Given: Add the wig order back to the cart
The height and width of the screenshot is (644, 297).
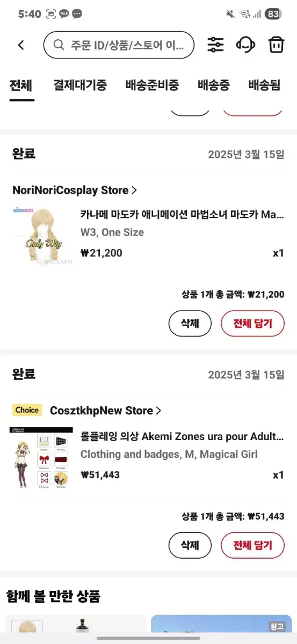Looking at the screenshot, I should click(x=252, y=324).
